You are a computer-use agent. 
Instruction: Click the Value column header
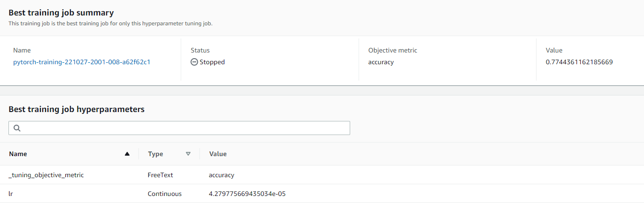click(x=218, y=154)
